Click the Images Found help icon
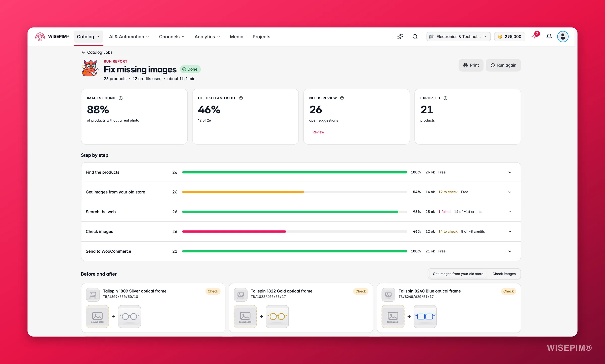This screenshot has width=605, height=364. (120, 98)
